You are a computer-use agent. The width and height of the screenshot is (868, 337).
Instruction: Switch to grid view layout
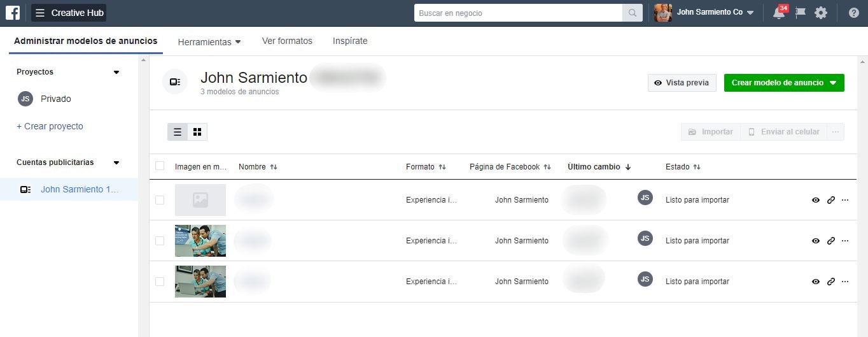tap(197, 132)
